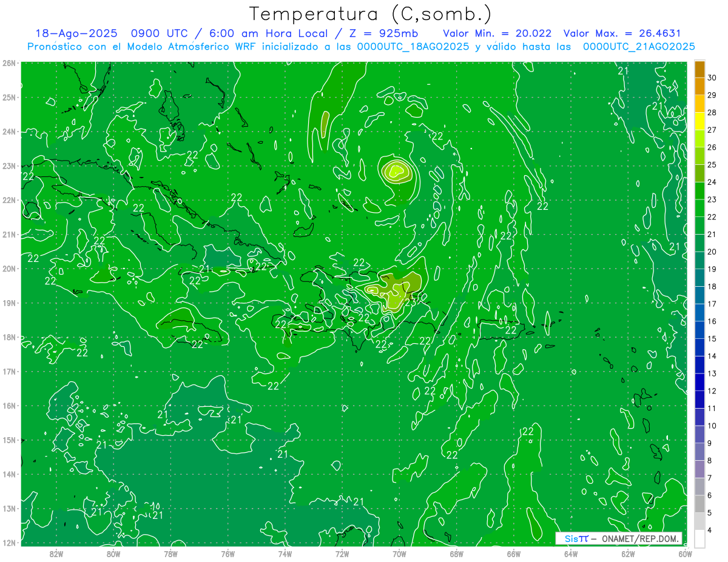This screenshot has width=728, height=562.
Task: Click the colorbar scale number "14"
Action: 712,356
